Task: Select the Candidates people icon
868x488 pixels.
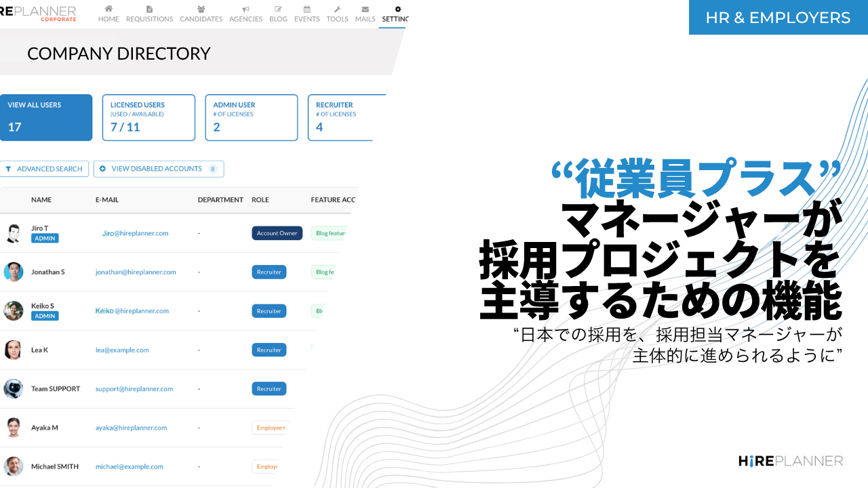Action: point(201,9)
